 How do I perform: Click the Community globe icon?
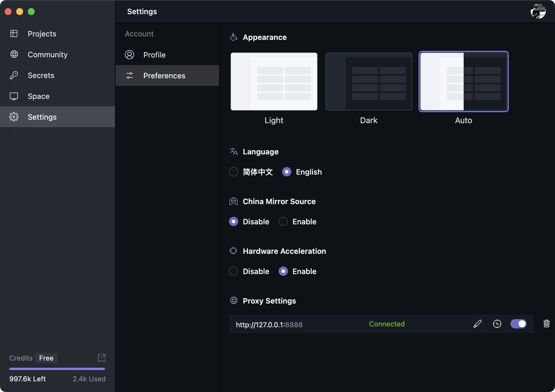[14, 54]
